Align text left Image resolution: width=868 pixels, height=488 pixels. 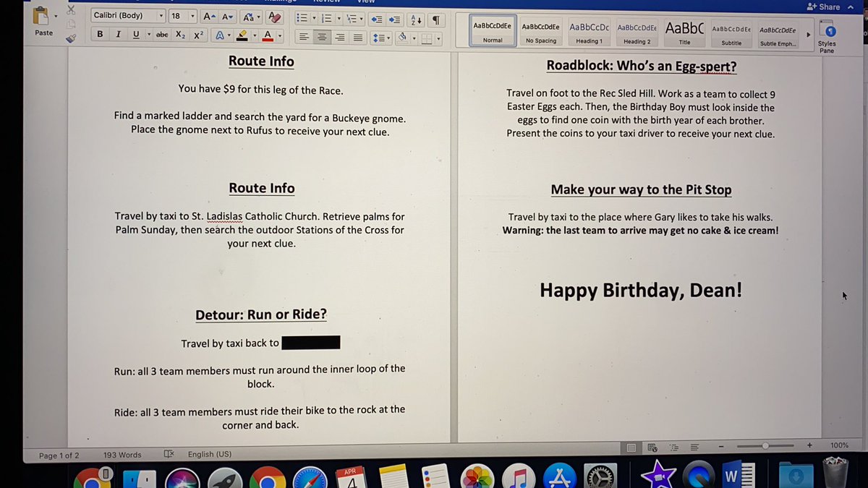(x=305, y=38)
